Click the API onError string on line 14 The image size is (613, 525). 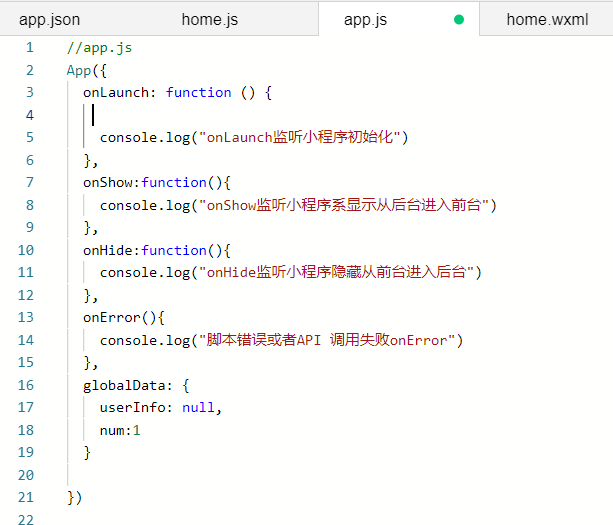[x=327, y=340]
